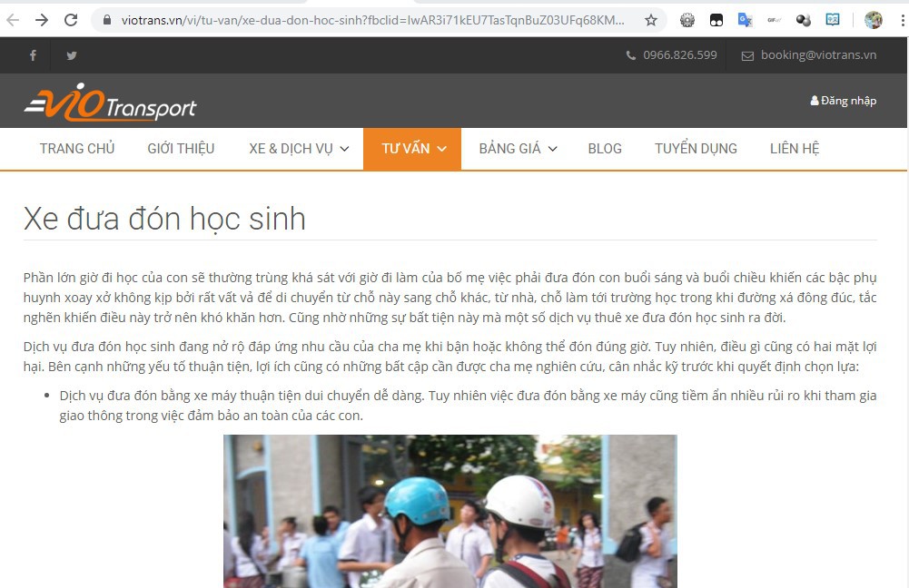909x588 pixels.
Task: Click the phone icon beside 0966.826.599
Action: 630,55
